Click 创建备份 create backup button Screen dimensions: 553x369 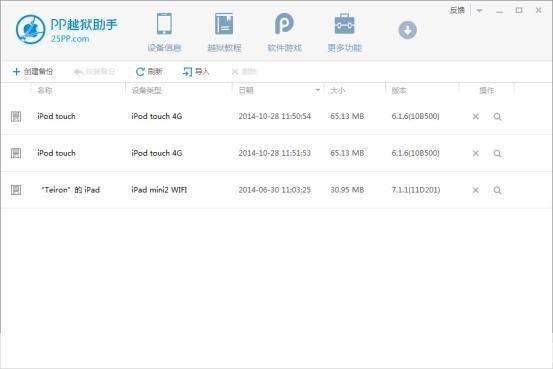tap(32, 72)
